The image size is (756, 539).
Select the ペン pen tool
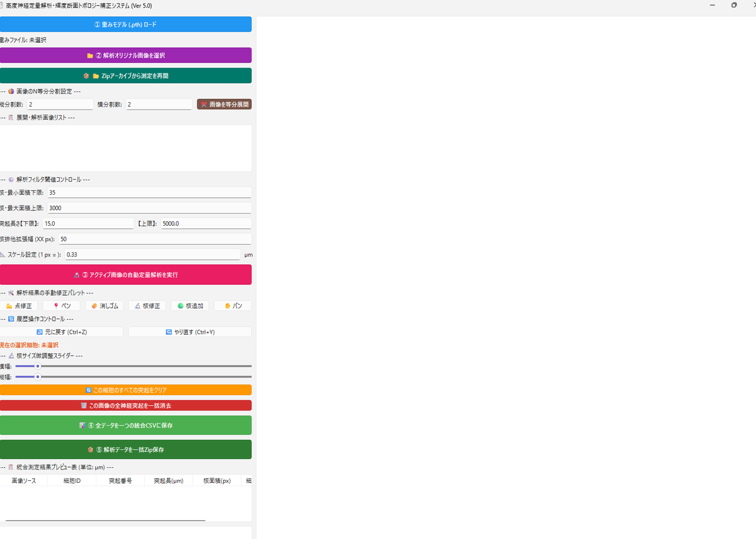coord(61,306)
